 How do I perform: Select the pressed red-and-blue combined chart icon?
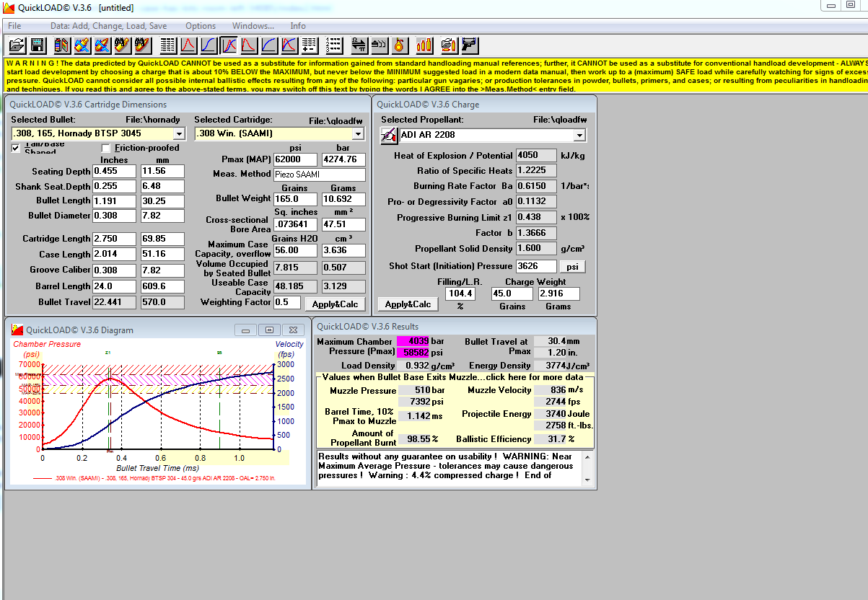coord(229,45)
